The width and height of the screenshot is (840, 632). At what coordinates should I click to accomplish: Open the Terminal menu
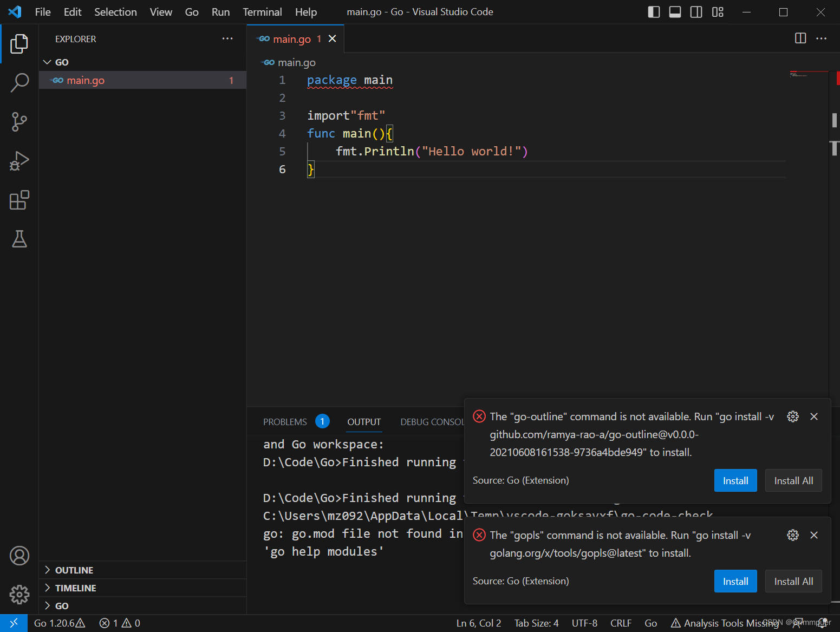[x=262, y=12]
